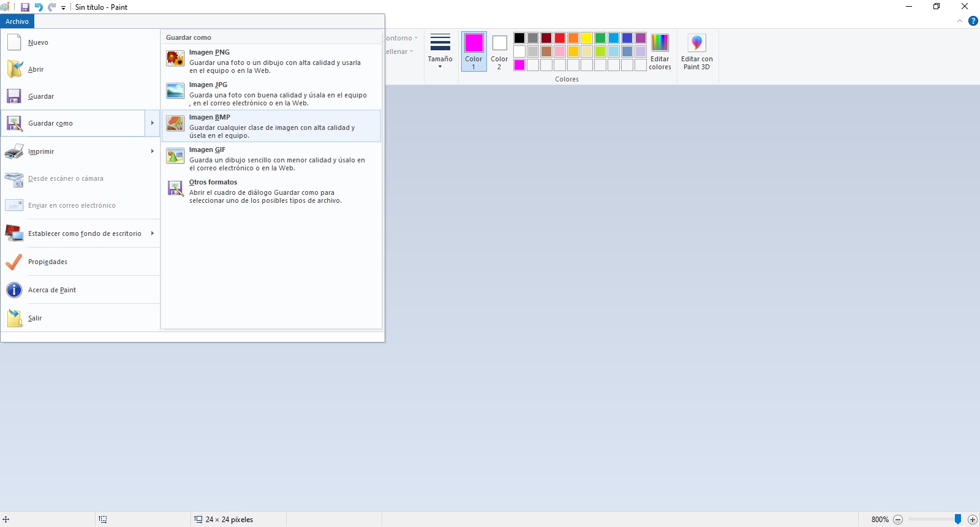Pick the purple color swatch

[641, 38]
